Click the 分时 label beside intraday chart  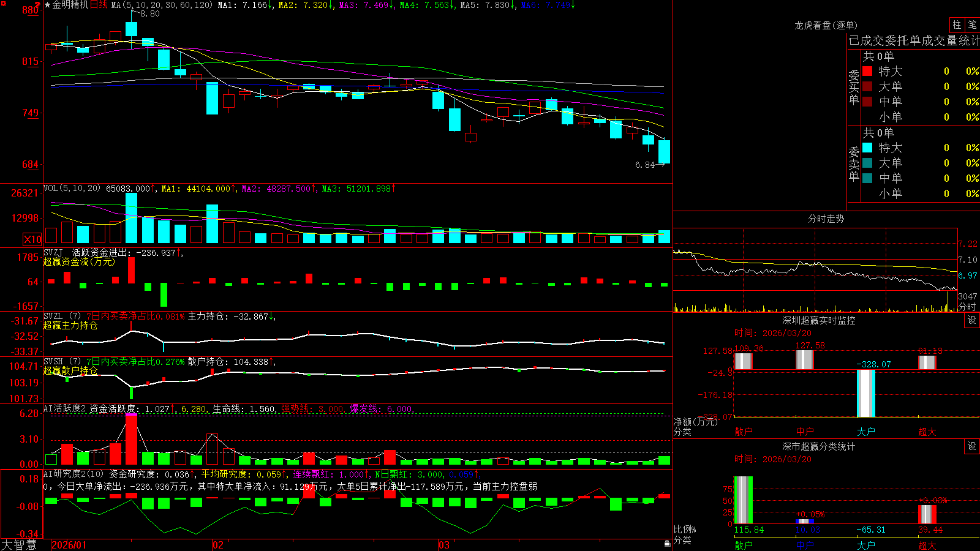click(x=967, y=307)
